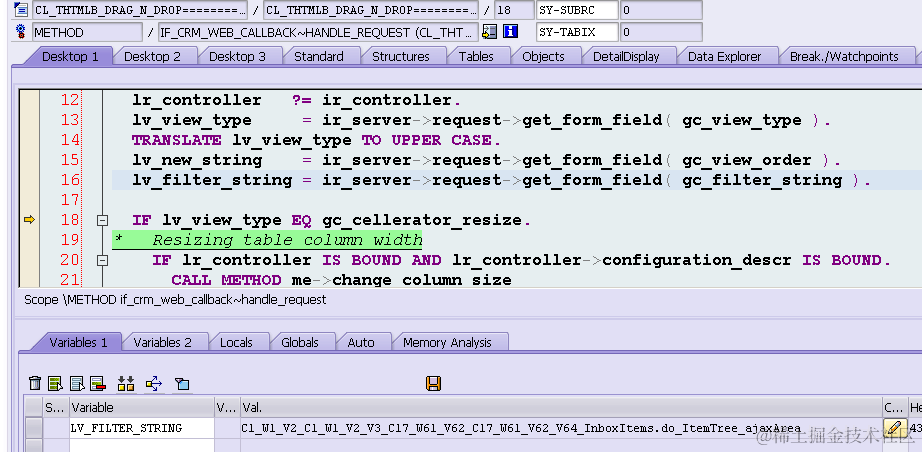Click the yellow squares with down arrows icon
Image resolution: width=922 pixels, height=452 pixels.
point(126,384)
